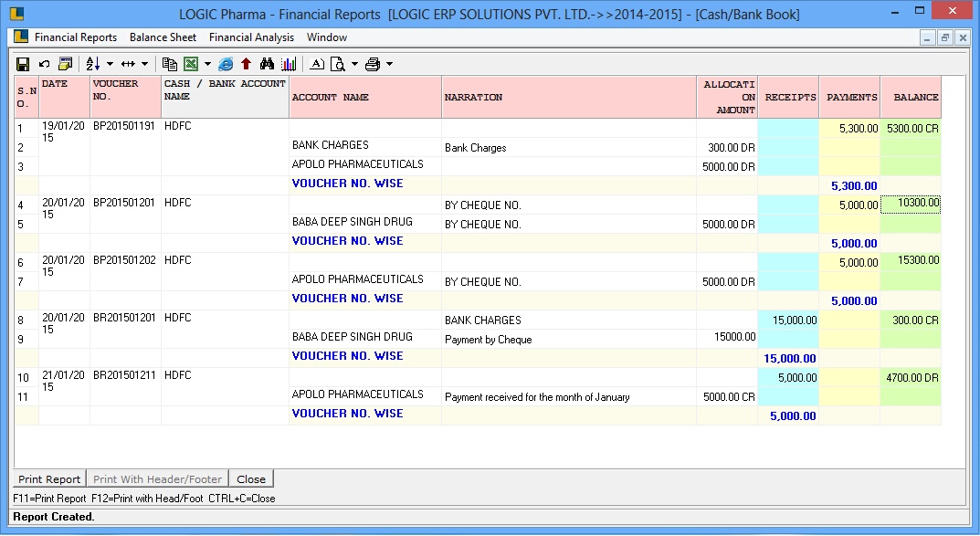Click the APOLO PHARMACEUTICALS entry in row 3
The height and width of the screenshot is (536, 980).
tap(358, 165)
